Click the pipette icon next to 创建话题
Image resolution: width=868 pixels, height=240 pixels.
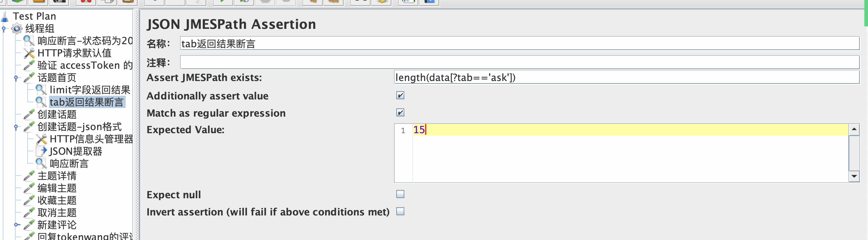[29, 114]
